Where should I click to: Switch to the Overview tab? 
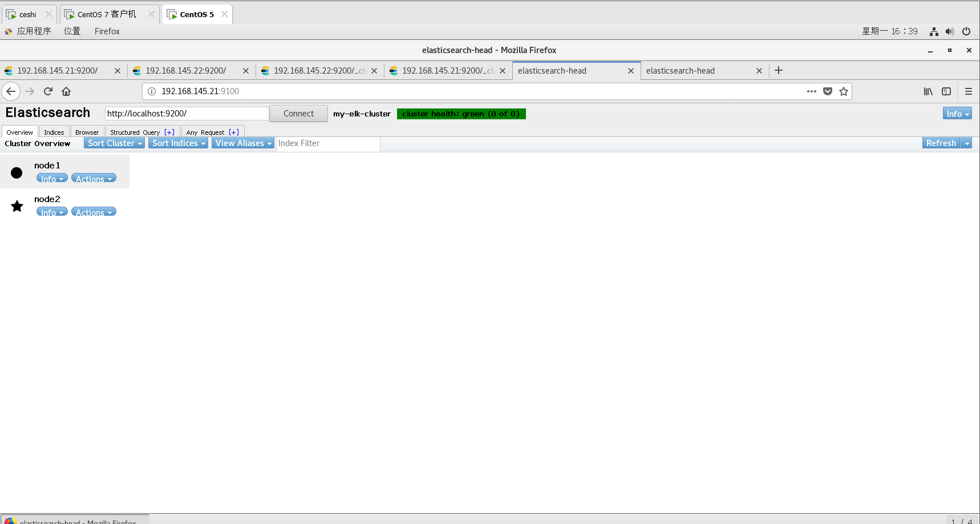pos(20,132)
